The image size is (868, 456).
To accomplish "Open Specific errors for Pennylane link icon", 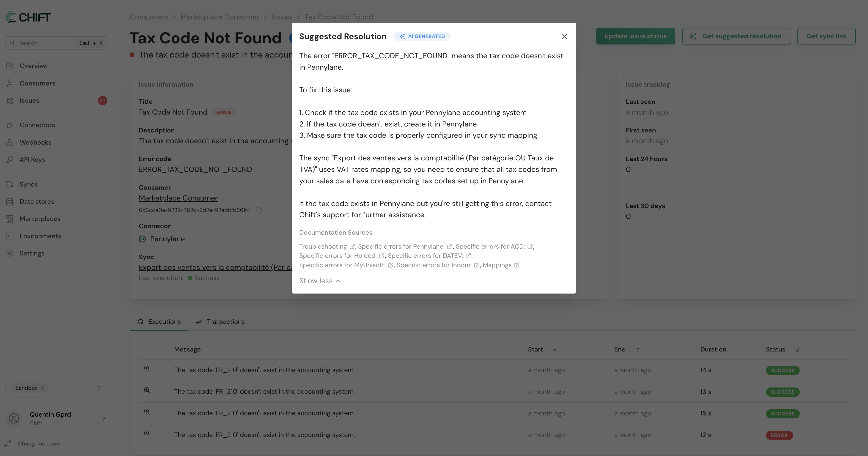I will (449, 246).
